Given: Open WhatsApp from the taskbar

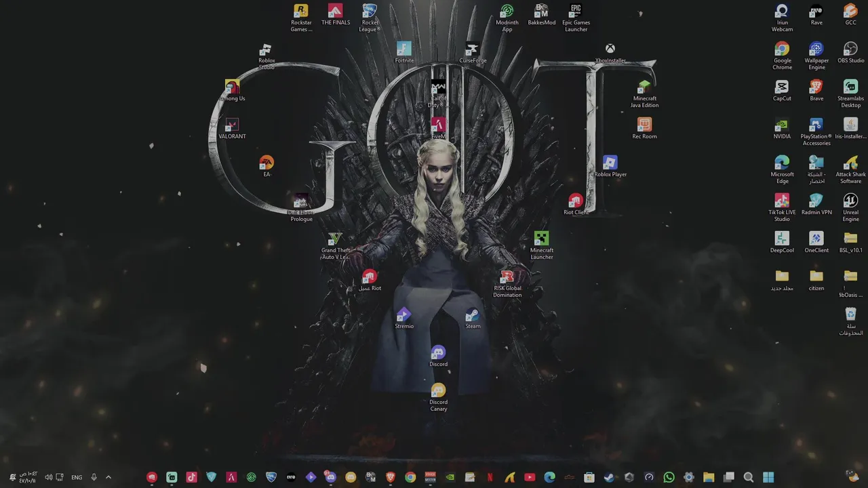Looking at the screenshot, I should coord(669,477).
